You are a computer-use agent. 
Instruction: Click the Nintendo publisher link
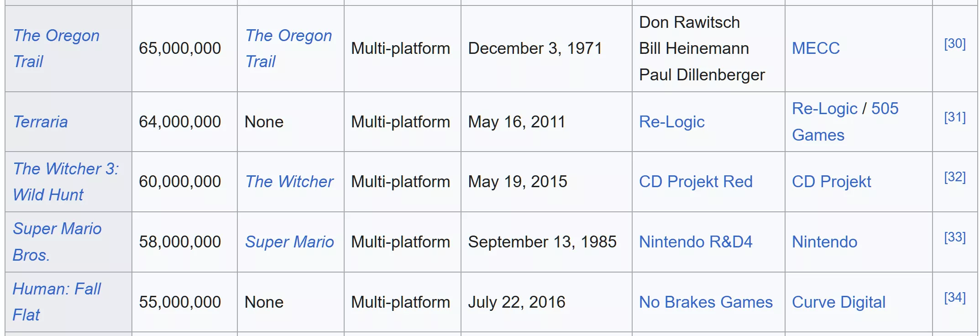(x=824, y=242)
